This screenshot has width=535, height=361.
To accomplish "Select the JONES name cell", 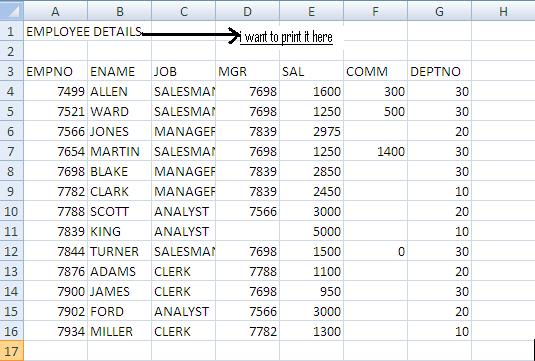I will point(119,131).
